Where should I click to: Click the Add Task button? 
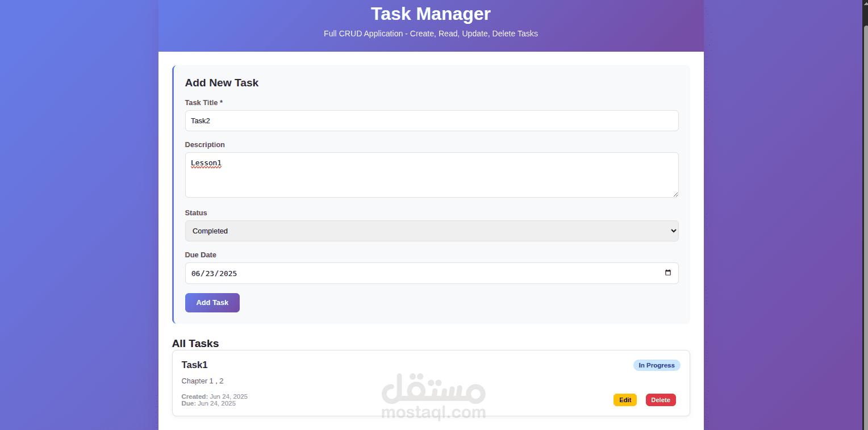pyautogui.click(x=212, y=303)
